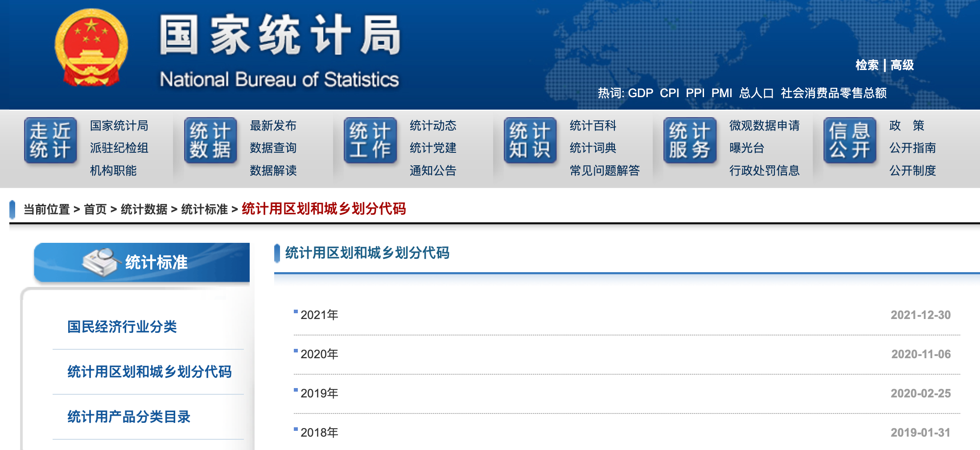This screenshot has width=980, height=450.
Task: Open 公开指南 link
Action: (x=912, y=148)
